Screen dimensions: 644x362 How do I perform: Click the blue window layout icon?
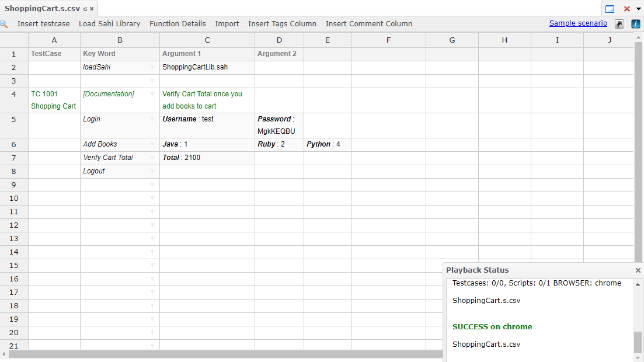point(610,9)
